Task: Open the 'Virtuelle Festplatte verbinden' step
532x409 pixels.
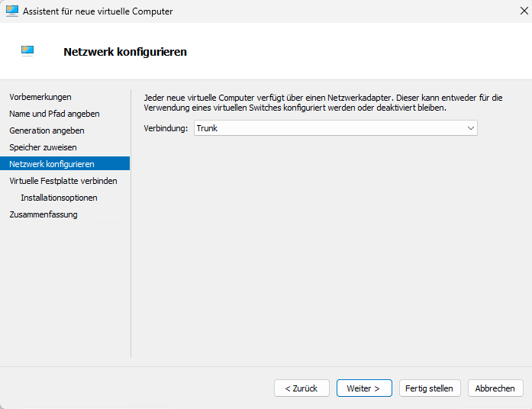Action: click(63, 181)
